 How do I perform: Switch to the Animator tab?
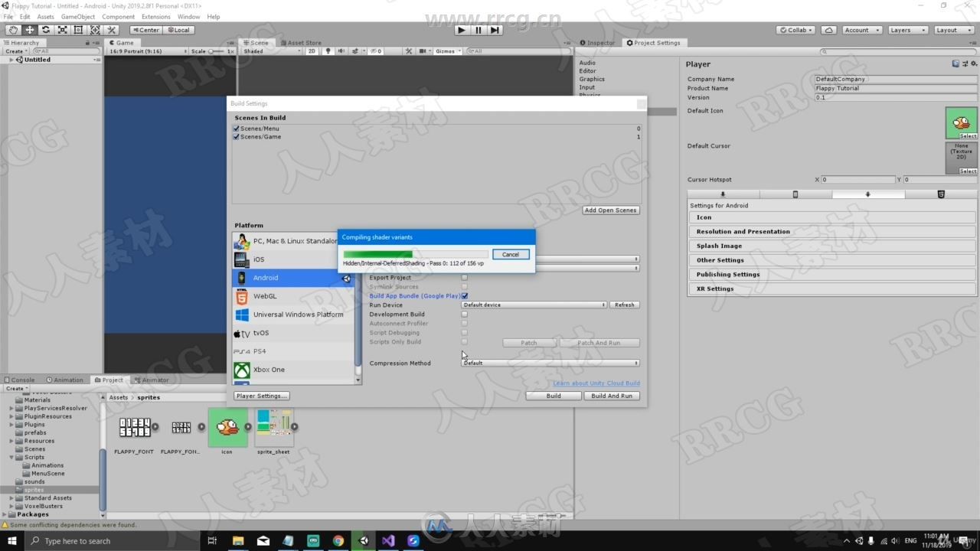click(152, 380)
